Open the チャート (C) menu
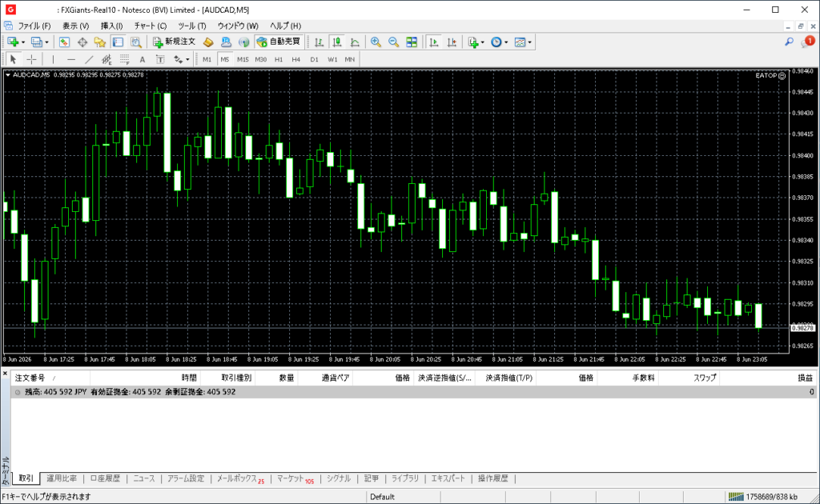 [x=150, y=26]
